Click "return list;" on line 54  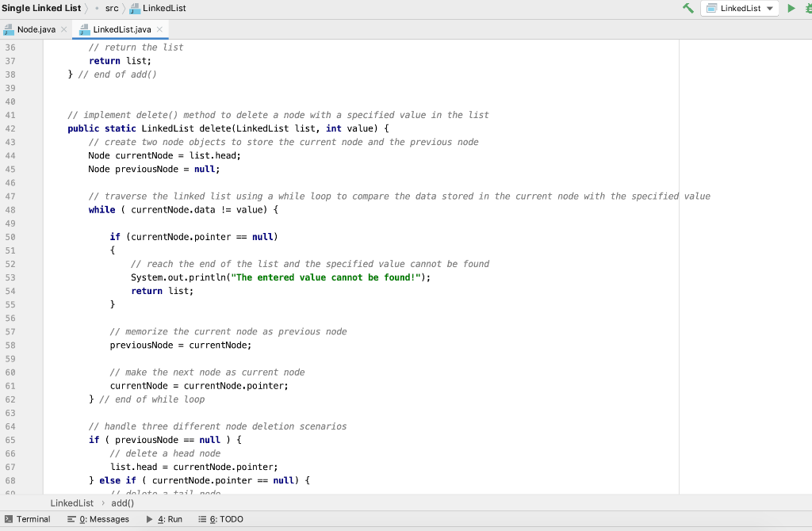162,291
